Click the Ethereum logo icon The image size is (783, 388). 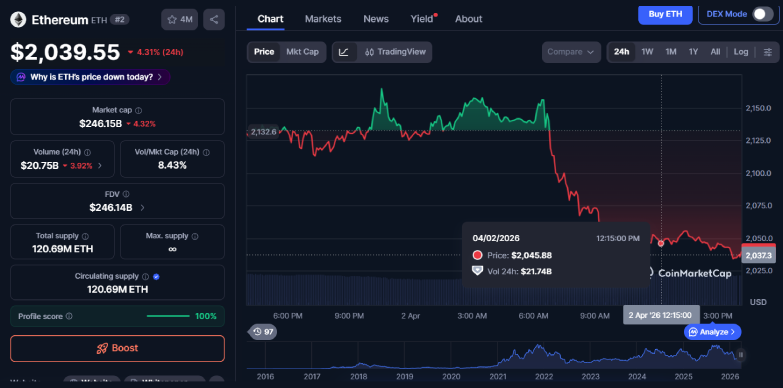18,19
